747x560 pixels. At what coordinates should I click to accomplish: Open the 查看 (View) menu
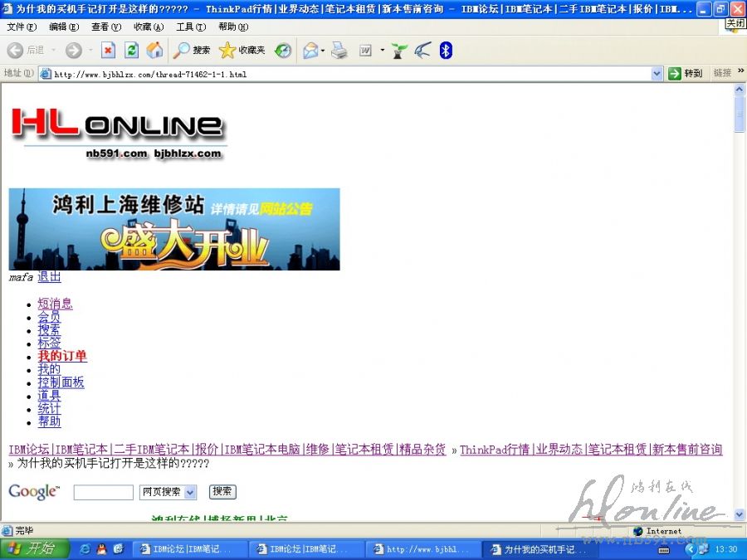pyautogui.click(x=104, y=27)
